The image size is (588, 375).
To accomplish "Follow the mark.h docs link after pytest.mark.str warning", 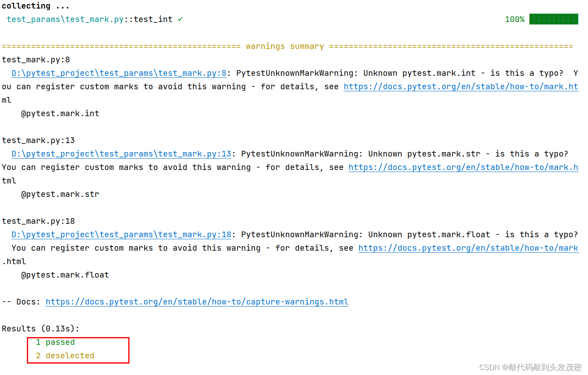I will click(x=463, y=168).
